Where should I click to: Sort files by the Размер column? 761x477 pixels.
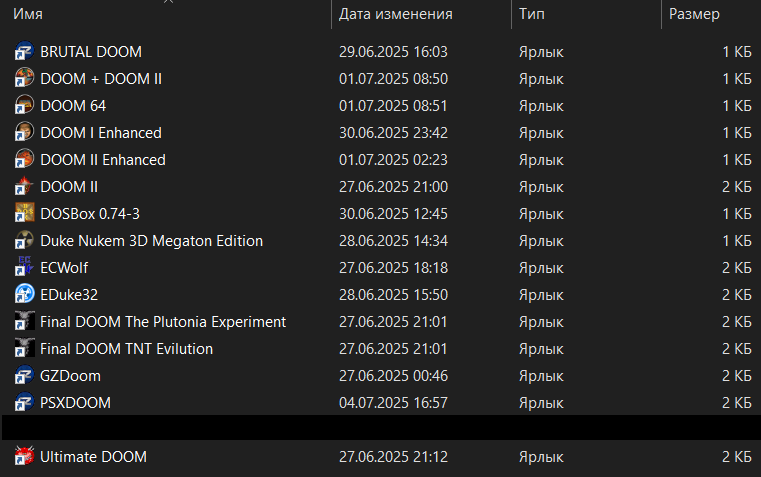(694, 15)
